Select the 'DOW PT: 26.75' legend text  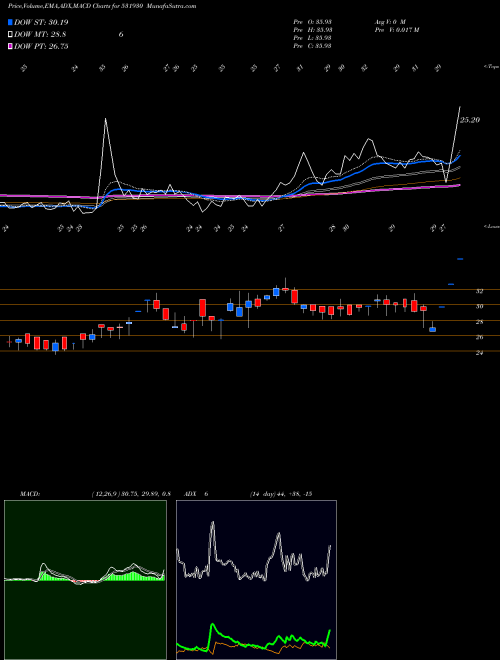pyautogui.click(x=41, y=46)
